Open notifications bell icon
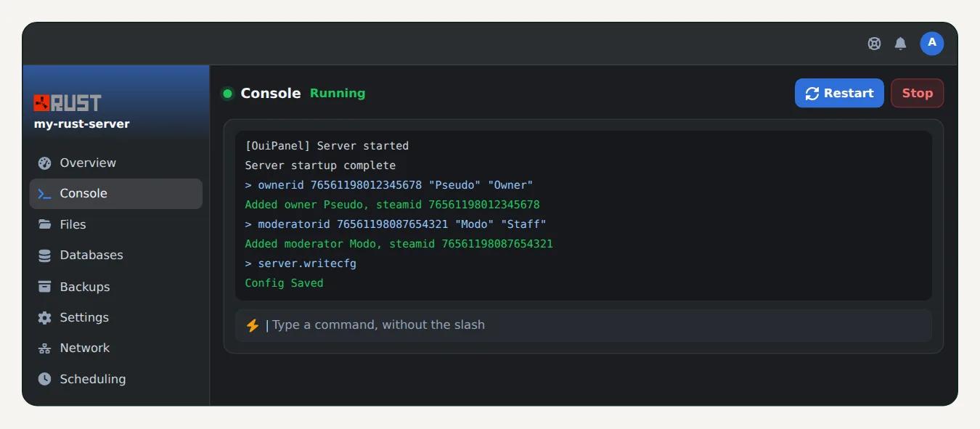Image resolution: width=980 pixels, height=429 pixels. (x=900, y=44)
